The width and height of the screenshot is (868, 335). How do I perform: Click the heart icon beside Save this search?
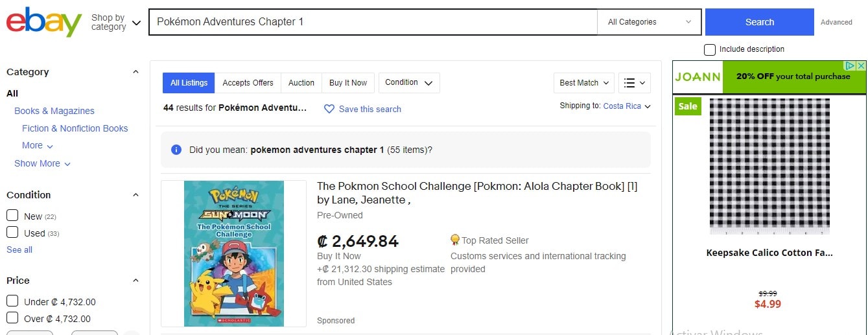coord(329,109)
